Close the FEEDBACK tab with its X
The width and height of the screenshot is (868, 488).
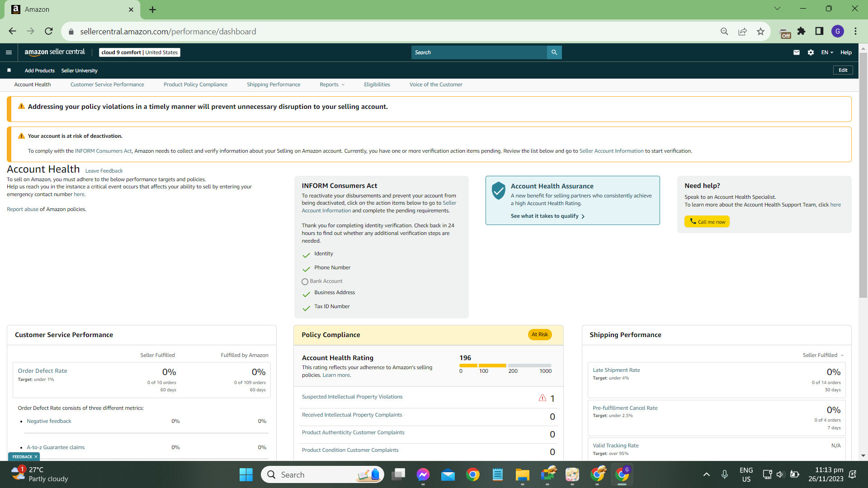[x=36, y=457]
